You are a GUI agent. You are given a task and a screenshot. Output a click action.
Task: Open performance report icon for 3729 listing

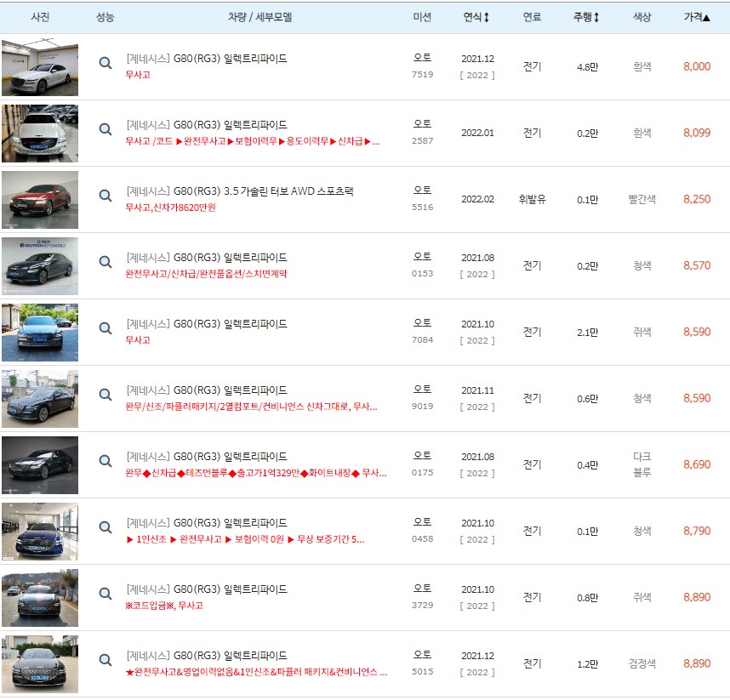tap(106, 594)
